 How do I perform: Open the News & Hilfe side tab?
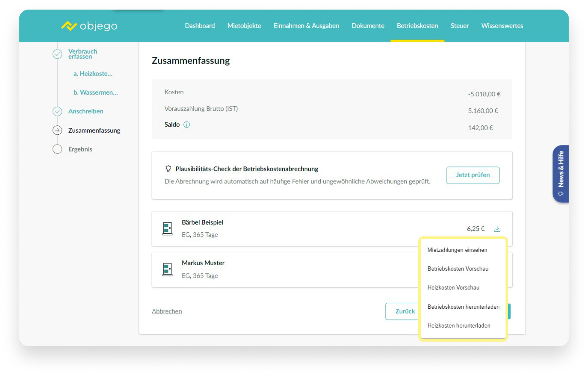point(561,173)
